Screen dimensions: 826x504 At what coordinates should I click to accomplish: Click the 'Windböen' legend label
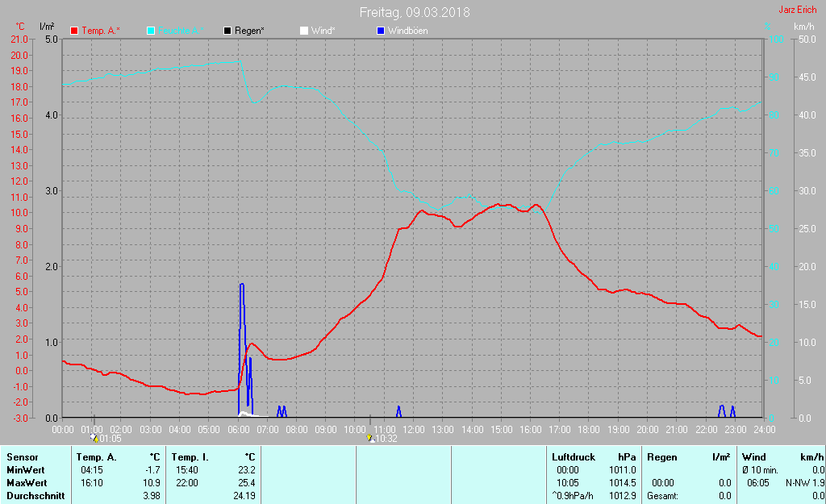(x=407, y=31)
